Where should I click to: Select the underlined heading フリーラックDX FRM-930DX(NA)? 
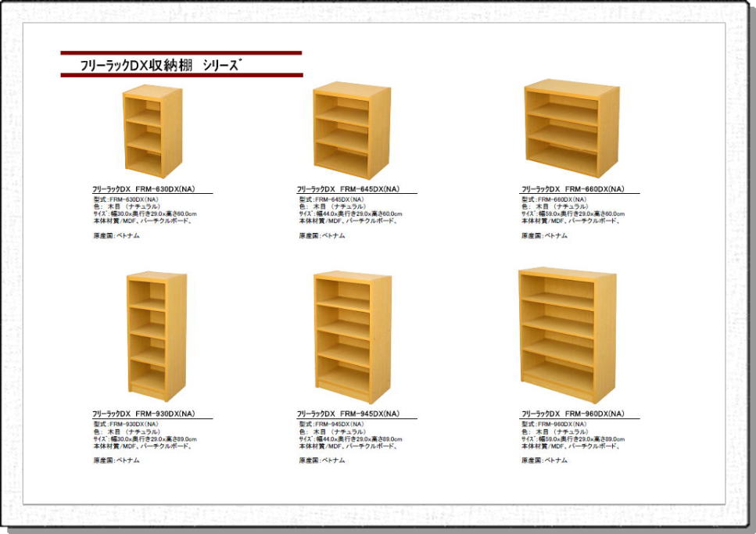pos(143,414)
